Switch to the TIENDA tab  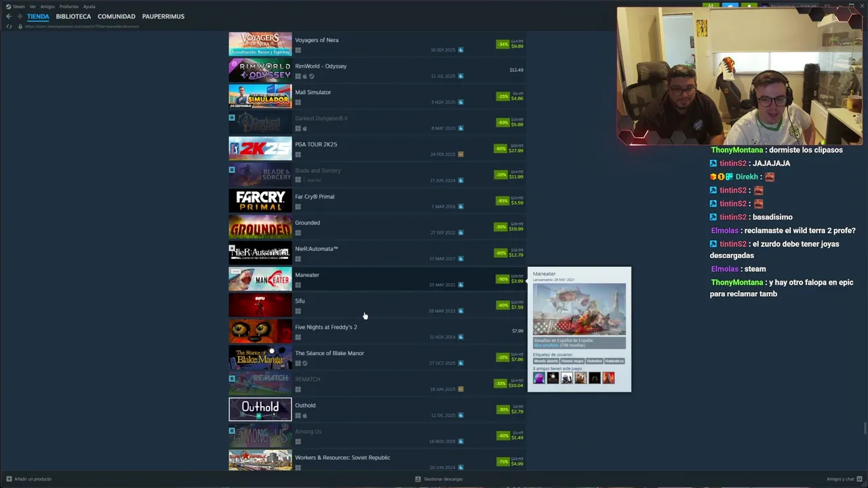pyautogui.click(x=38, y=16)
